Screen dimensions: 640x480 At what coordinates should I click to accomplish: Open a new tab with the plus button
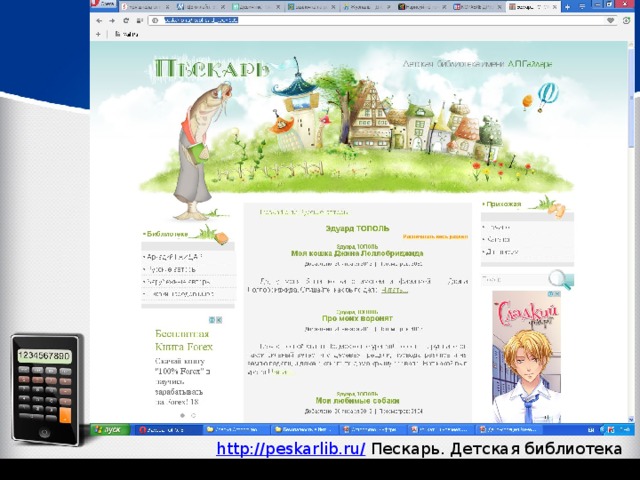point(567,7)
